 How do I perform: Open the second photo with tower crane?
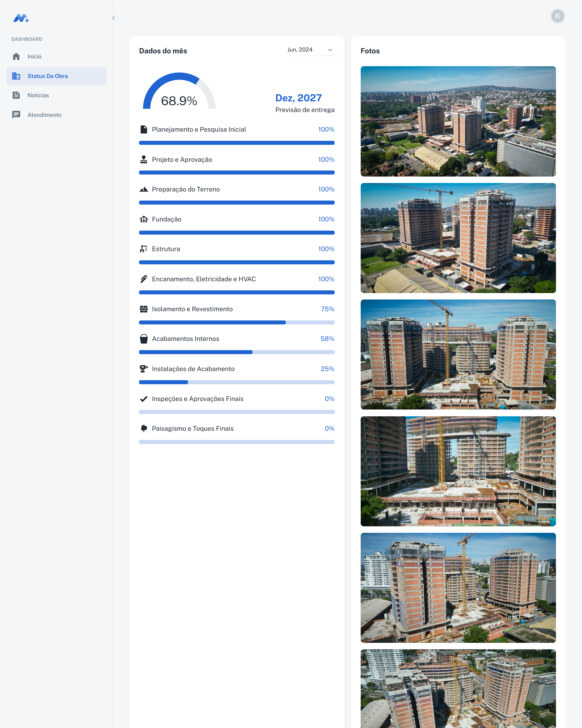(458, 238)
